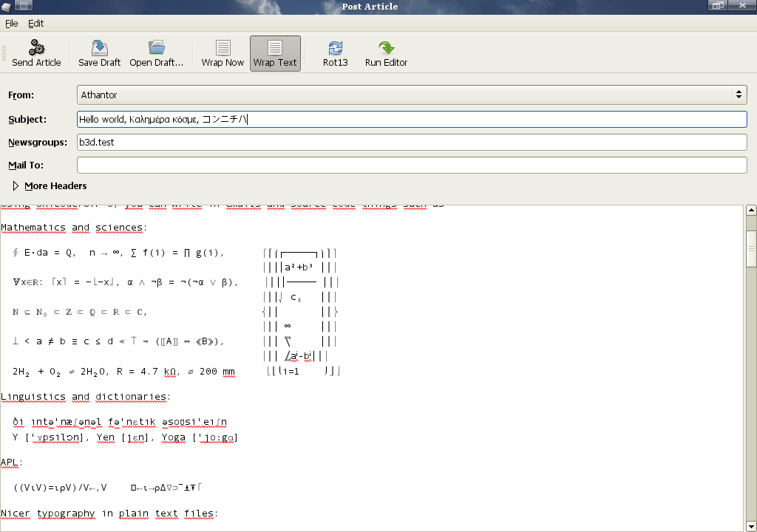Expand the More Headers section
Screen dimensions: 757x532
tap(50, 186)
